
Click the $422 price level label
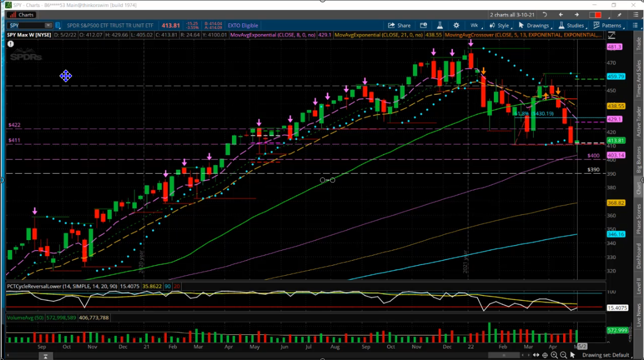(x=14, y=125)
